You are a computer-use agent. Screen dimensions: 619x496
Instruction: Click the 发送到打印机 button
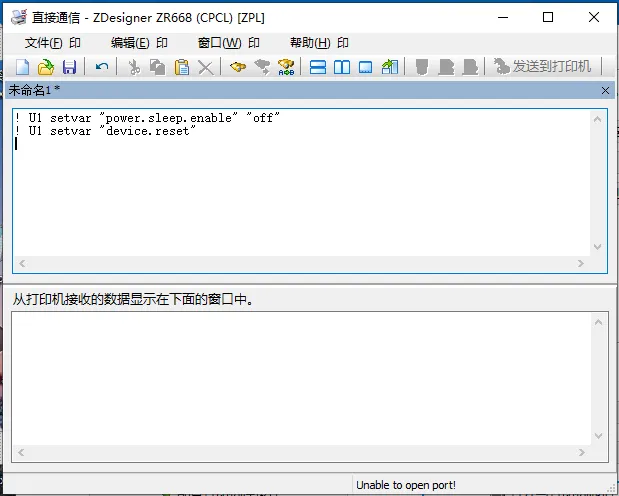541,67
